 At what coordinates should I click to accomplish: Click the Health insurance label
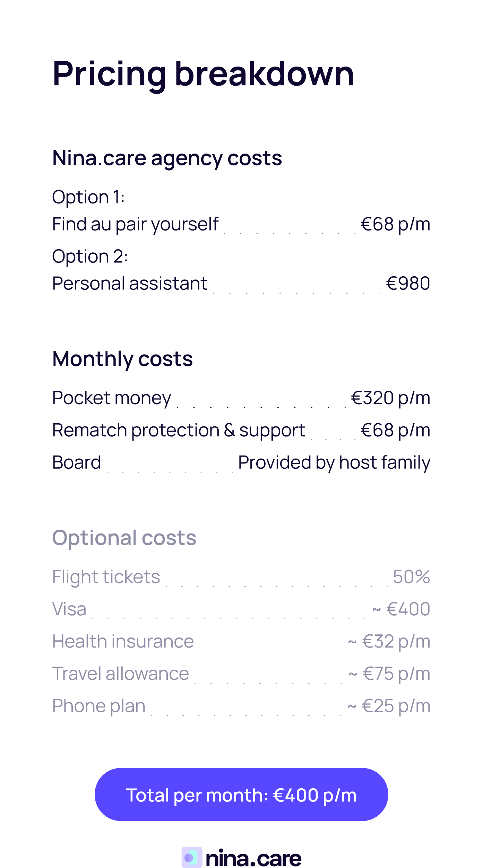pos(123,641)
